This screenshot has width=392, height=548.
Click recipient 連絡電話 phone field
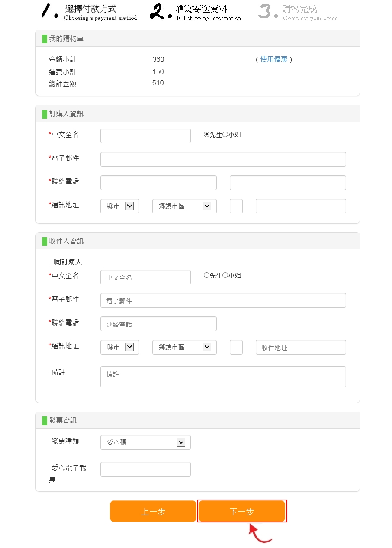[x=158, y=324]
